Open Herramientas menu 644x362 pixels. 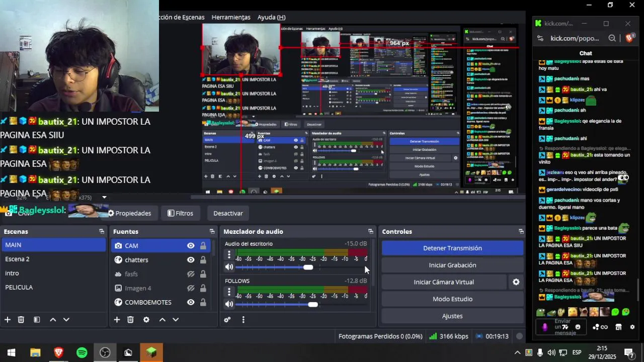[231, 17]
